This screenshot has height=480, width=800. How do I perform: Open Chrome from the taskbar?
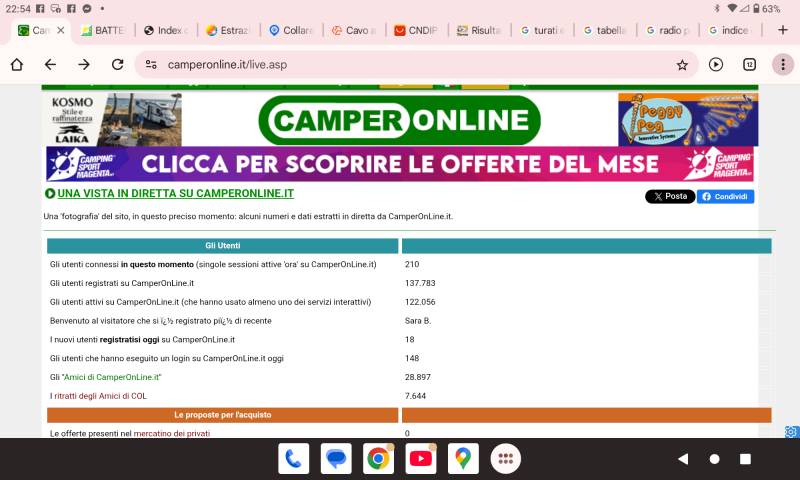coord(378,459)
